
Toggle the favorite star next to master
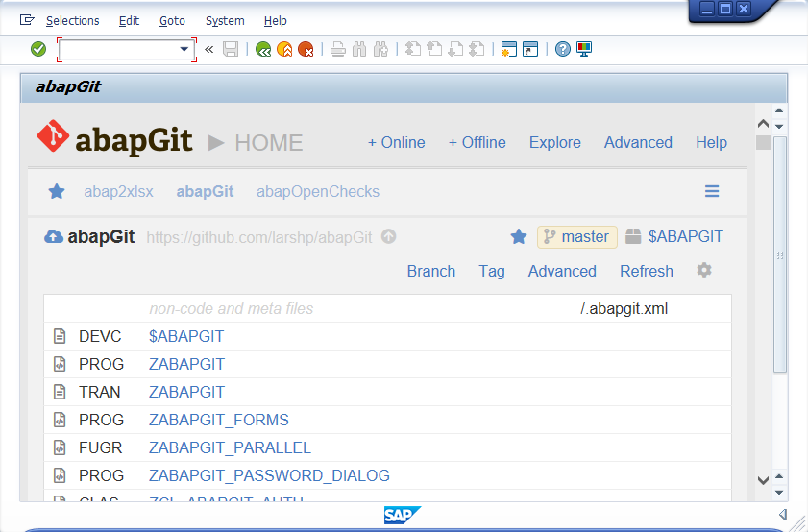(x=519, y=237)
